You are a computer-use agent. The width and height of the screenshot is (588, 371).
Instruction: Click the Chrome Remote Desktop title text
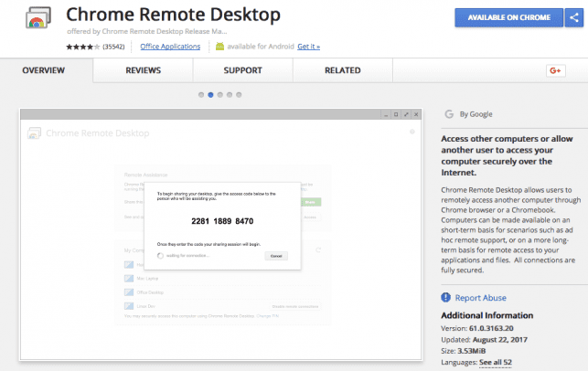pos(173,15)
